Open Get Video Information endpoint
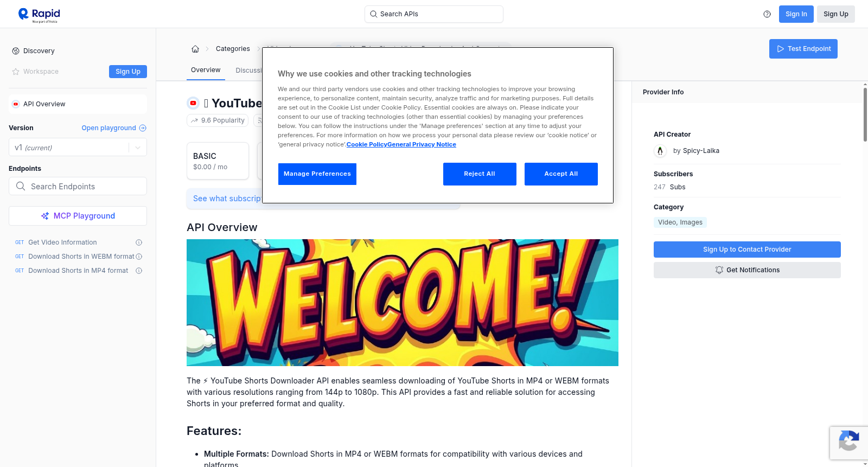The width and height of the screenshot is (868, 467). coord(62,242)
